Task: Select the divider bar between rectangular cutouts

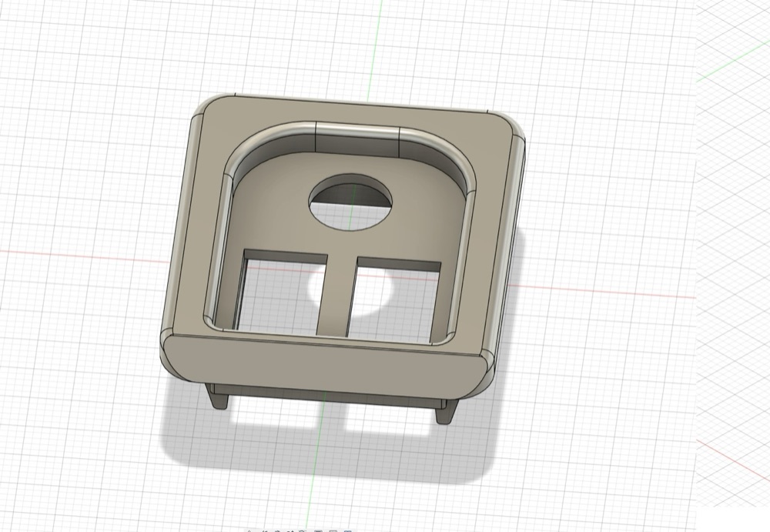Action: click(x=336, y=296)
